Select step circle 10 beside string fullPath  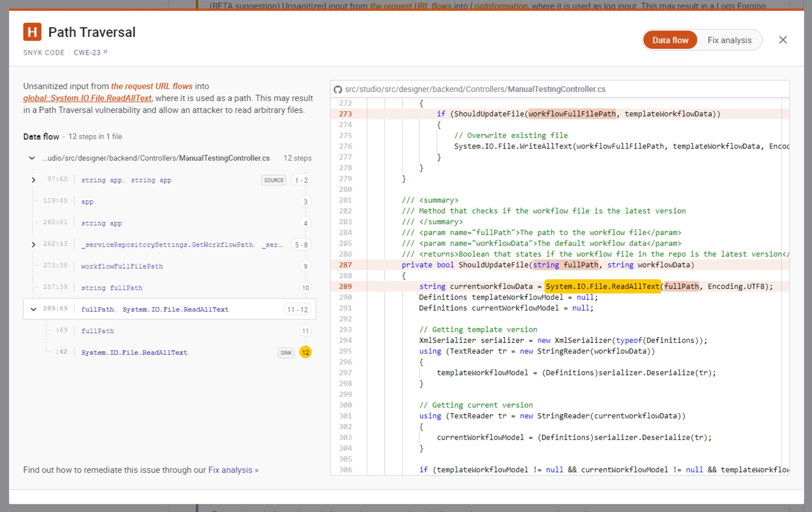305,288
